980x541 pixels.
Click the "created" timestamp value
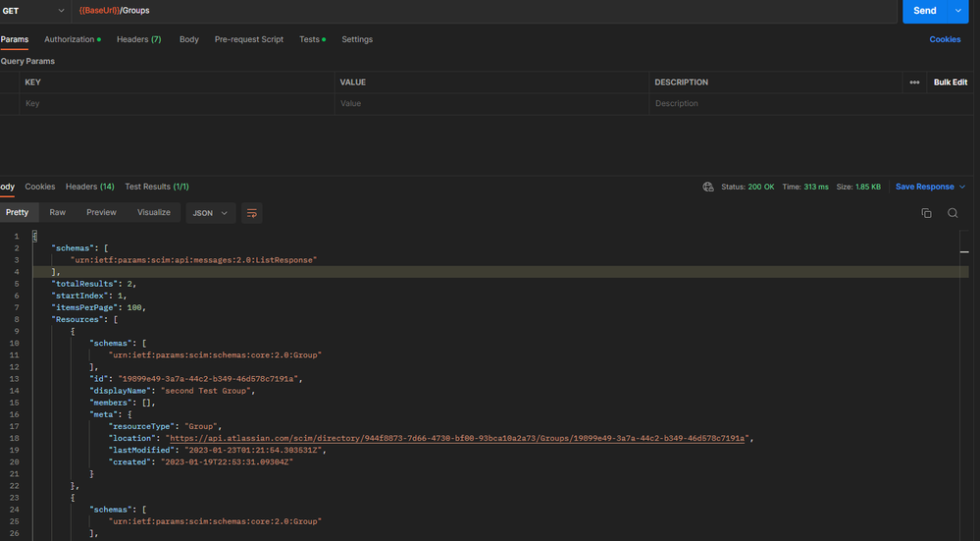(x=227, y=462)
